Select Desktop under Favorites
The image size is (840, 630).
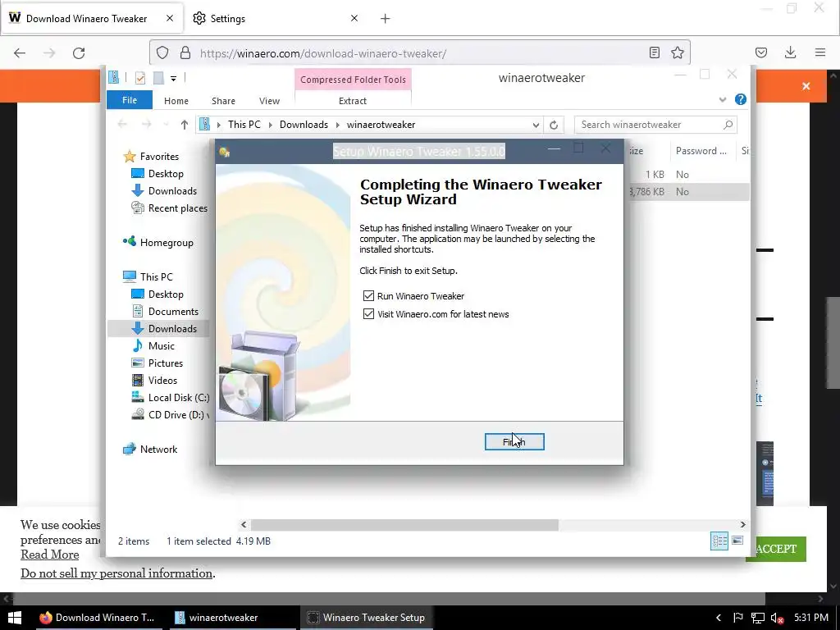click(166, 174)
